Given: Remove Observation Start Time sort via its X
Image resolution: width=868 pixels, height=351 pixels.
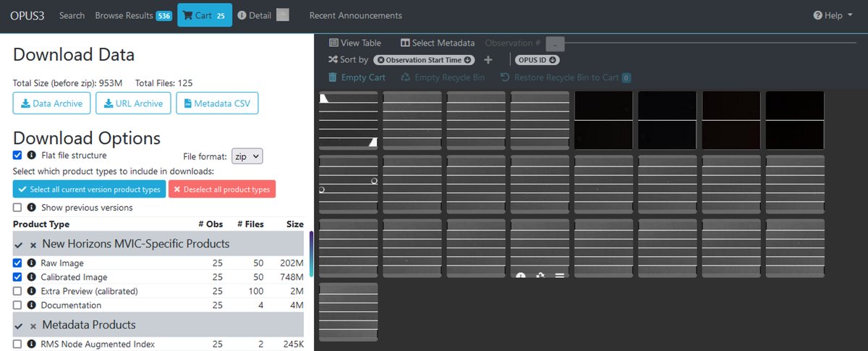Looking at the screenshot, I should click(x=380, y=60).
